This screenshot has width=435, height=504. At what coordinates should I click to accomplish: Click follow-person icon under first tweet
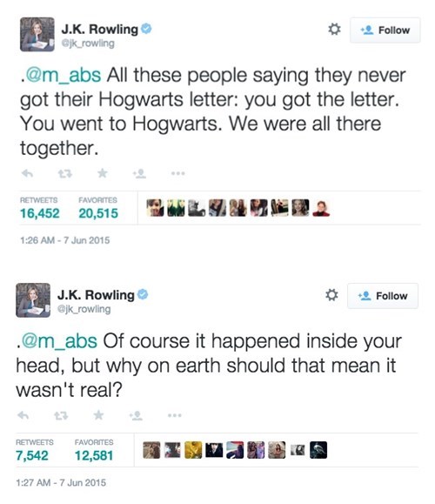tap(140, 173)
